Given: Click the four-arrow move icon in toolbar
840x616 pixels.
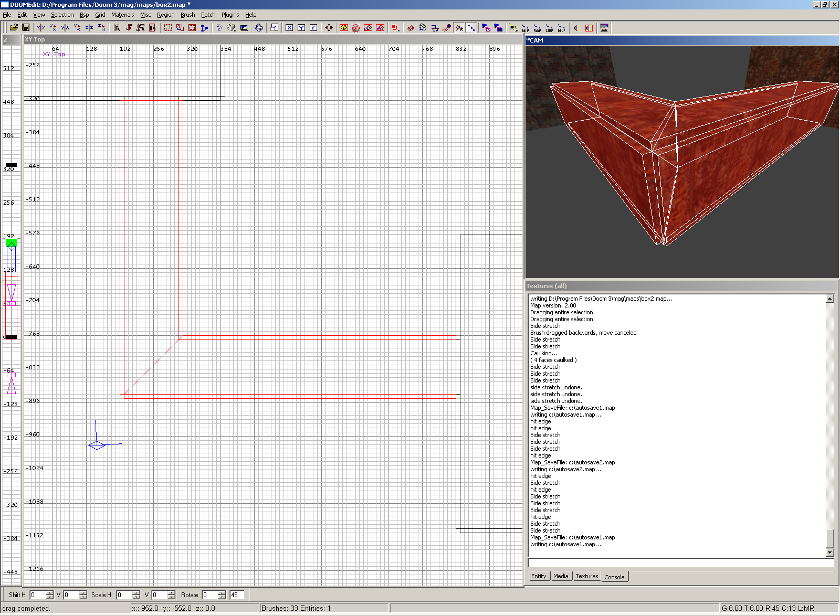Looking at the screenshot, I should tap(329, 28).
